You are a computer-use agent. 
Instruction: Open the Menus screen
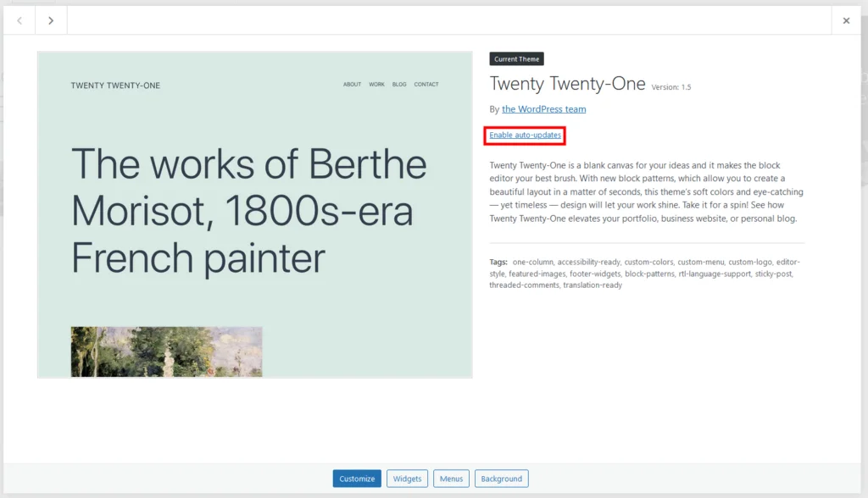(x=451, y=478)
